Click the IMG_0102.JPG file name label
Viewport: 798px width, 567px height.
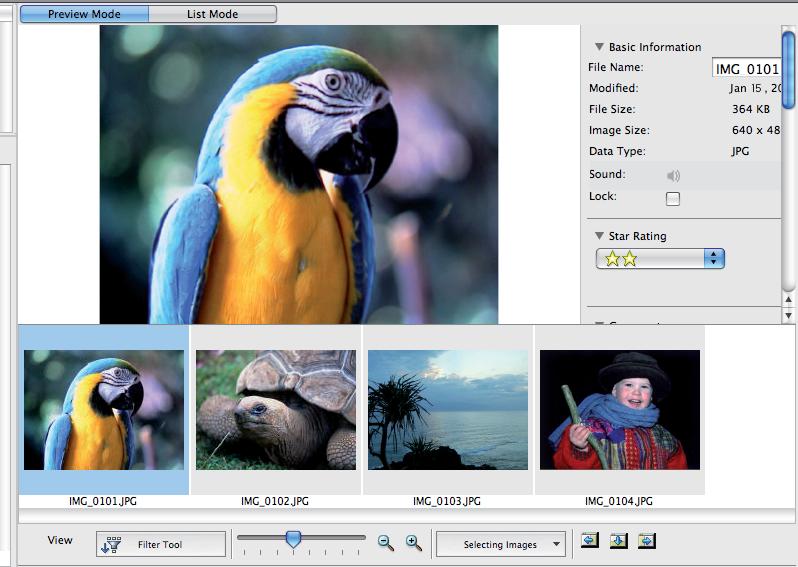[x=275, y=501]
